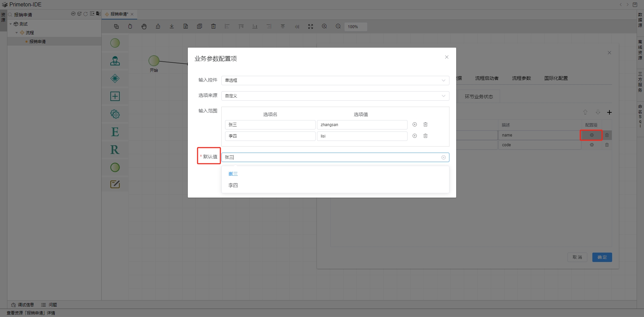Click the zhangsan option value field
Image resolution: width=644 pixels, height=317 pixels.
pos(362,125)
